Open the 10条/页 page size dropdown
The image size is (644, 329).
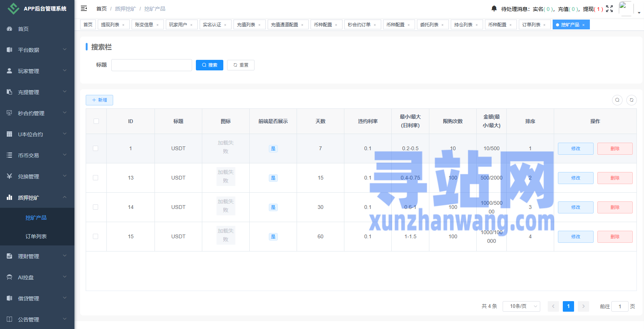(521, 306)
